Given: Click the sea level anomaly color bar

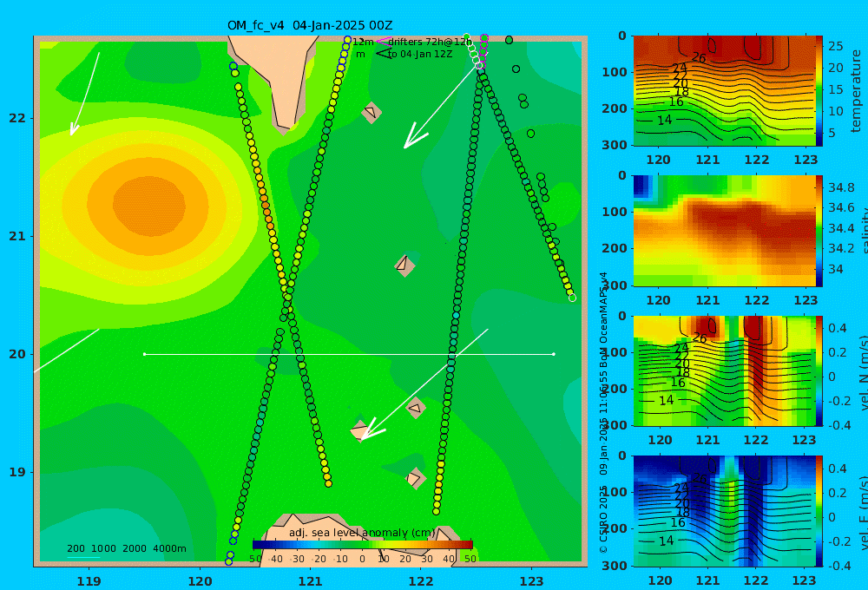Looking at the screenshot, I should pyautogui.click(x=363, y=545).
